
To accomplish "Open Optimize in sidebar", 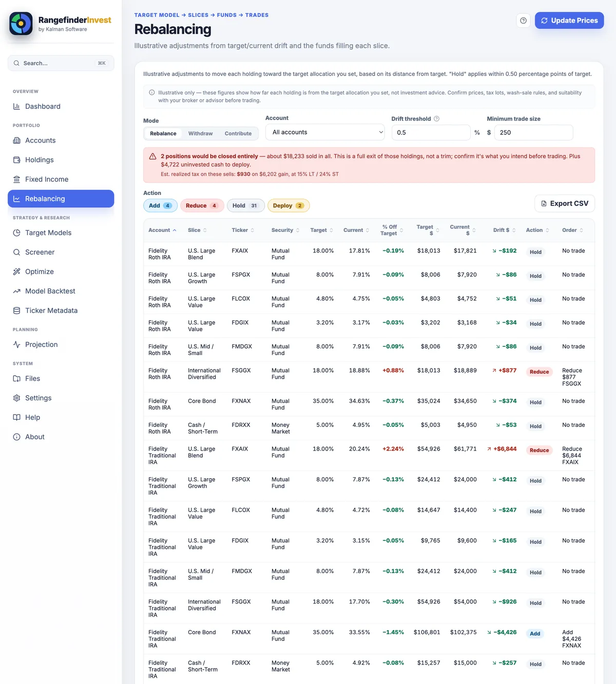I will [61, 271].
